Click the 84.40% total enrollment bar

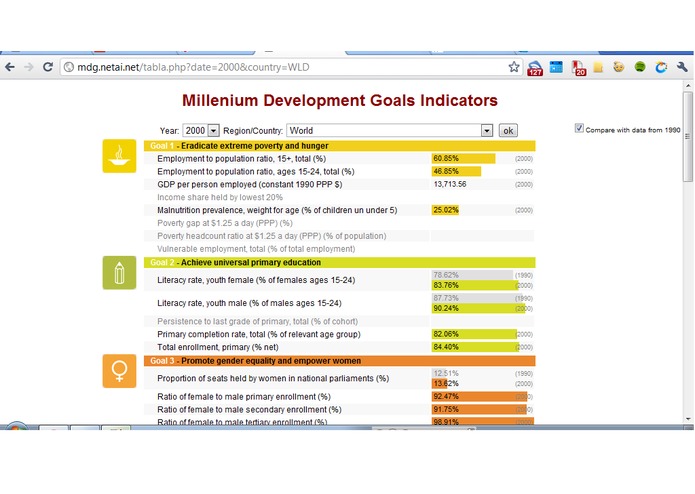475,346
